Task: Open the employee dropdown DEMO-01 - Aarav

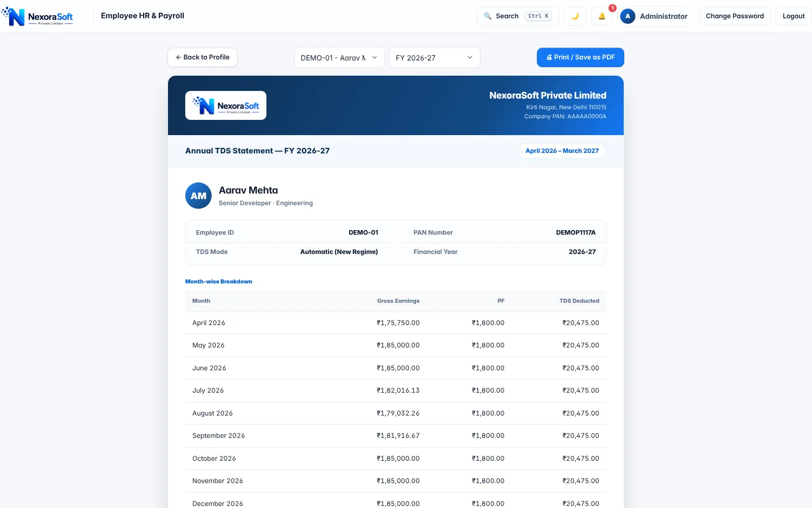Action: [340, 57]
